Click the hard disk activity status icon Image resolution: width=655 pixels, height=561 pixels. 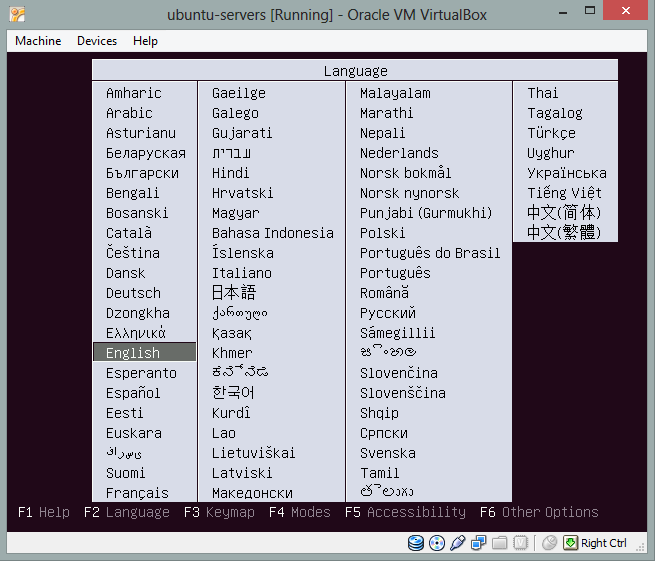tap(416, 543)
